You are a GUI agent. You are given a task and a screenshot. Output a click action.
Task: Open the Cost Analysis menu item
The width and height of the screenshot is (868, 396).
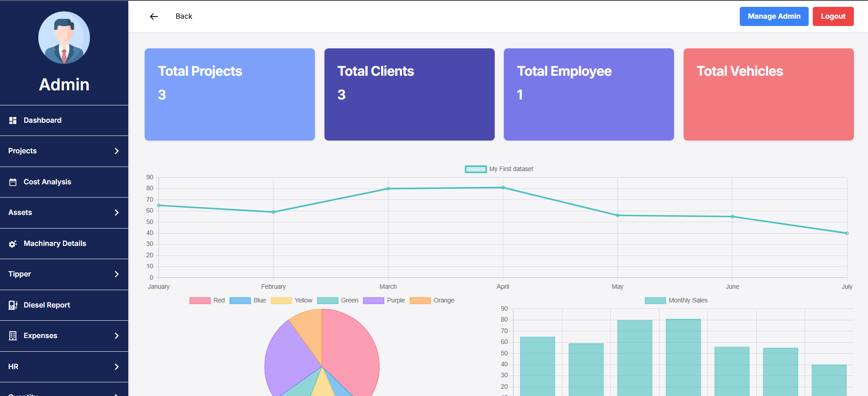(64, 182)
